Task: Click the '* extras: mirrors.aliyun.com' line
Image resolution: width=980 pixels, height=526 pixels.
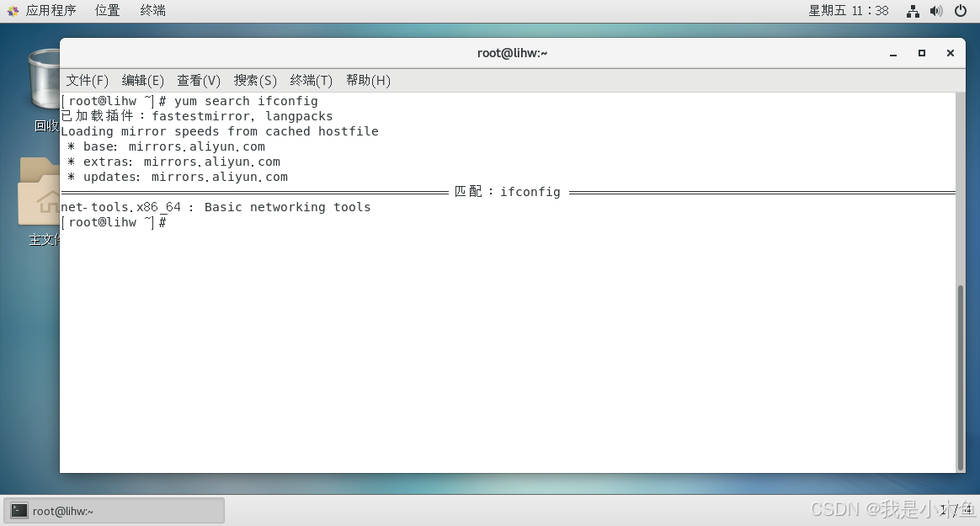Action: (173, 162)
